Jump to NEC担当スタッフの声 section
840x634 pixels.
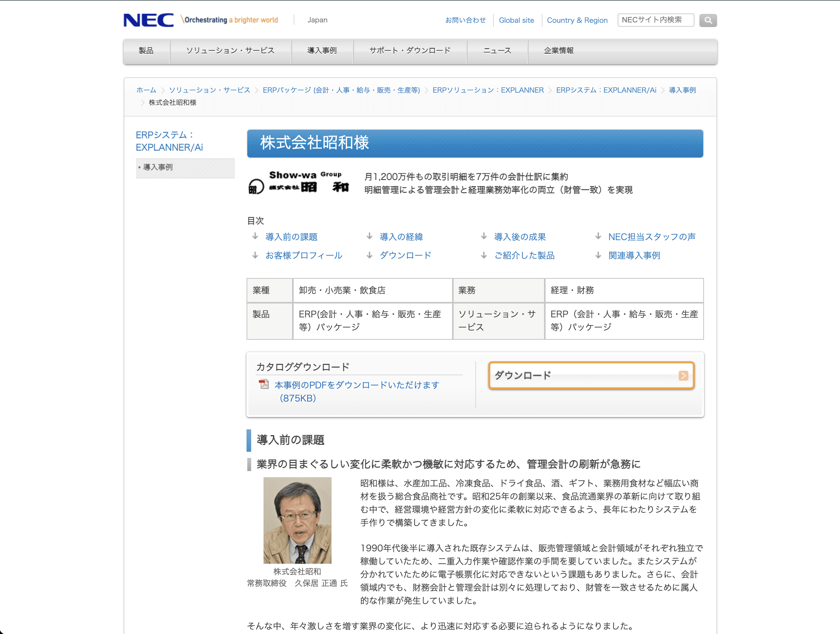pyautogui.click(x=651, y=237)
